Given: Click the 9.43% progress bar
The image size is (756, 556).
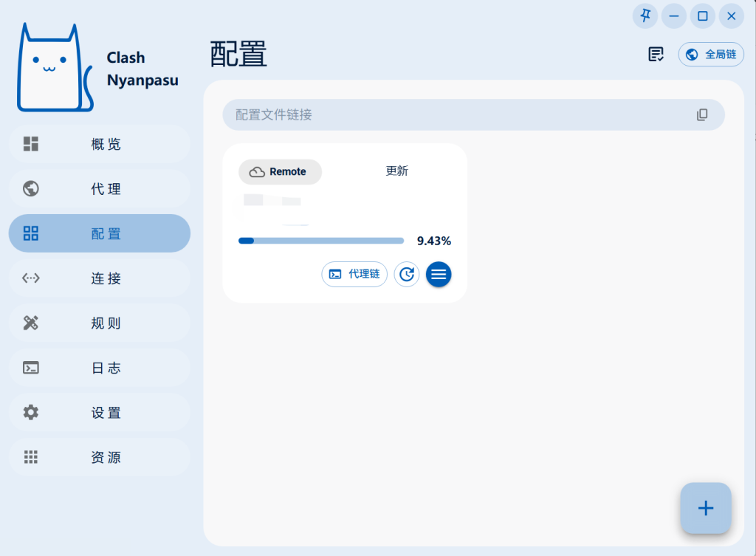Looking at the screenshot, I should click(320, 240).
